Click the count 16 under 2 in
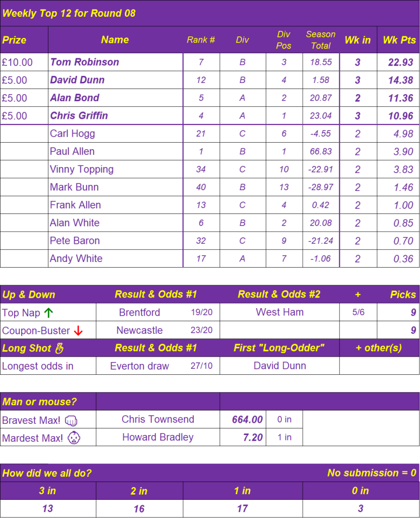The width and height of the screenshot is (420, 518). 139,508
